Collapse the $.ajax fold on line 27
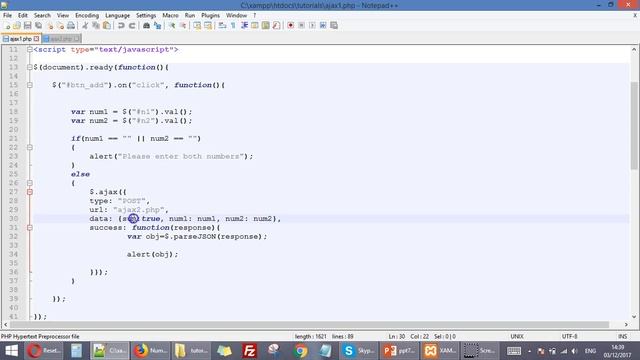This screenshot has height=360, width=640. [29, 192]
